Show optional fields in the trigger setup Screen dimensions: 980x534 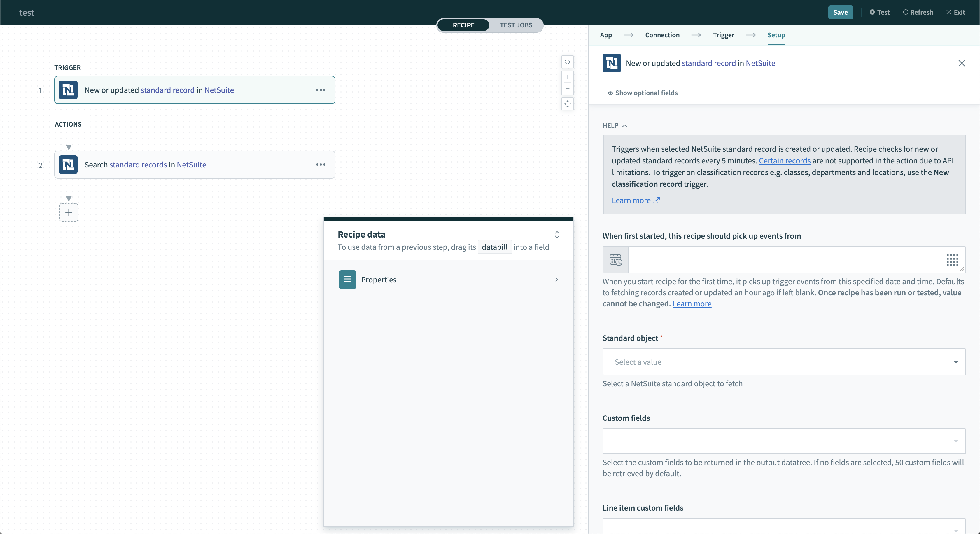click(x=642, y=93)
